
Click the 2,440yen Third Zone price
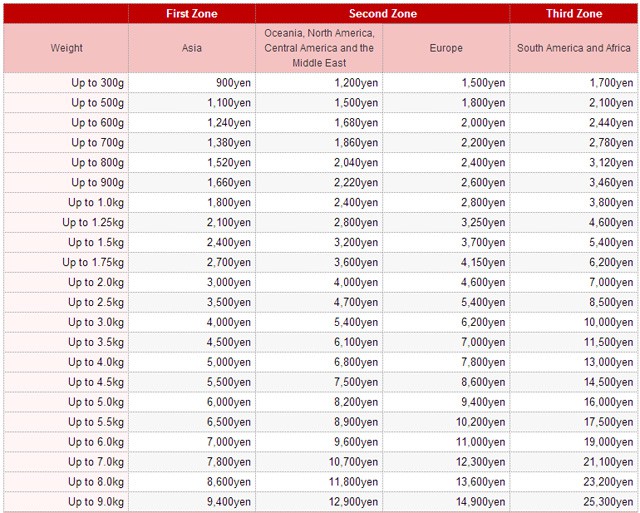[611, 123]
